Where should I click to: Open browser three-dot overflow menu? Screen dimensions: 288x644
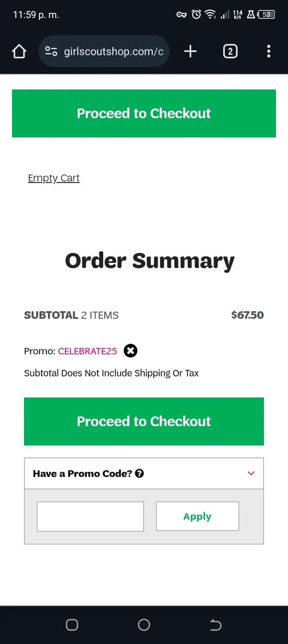(x=269, y=52)
